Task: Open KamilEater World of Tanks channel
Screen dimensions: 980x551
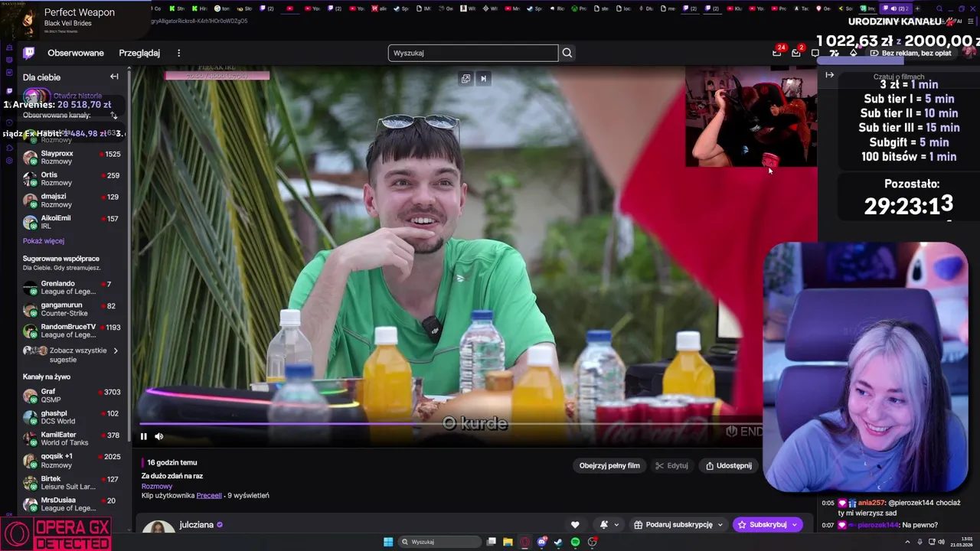Action: (73, 439)
